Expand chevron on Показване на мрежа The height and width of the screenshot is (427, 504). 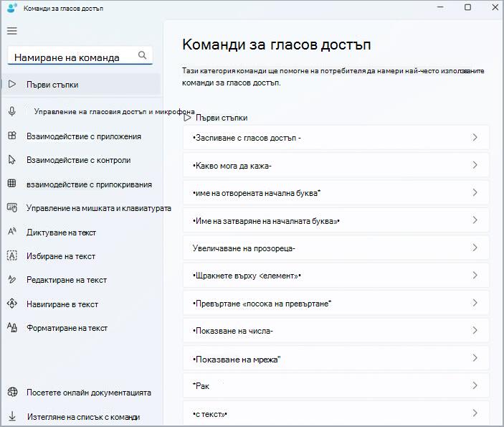click(475, 358)
